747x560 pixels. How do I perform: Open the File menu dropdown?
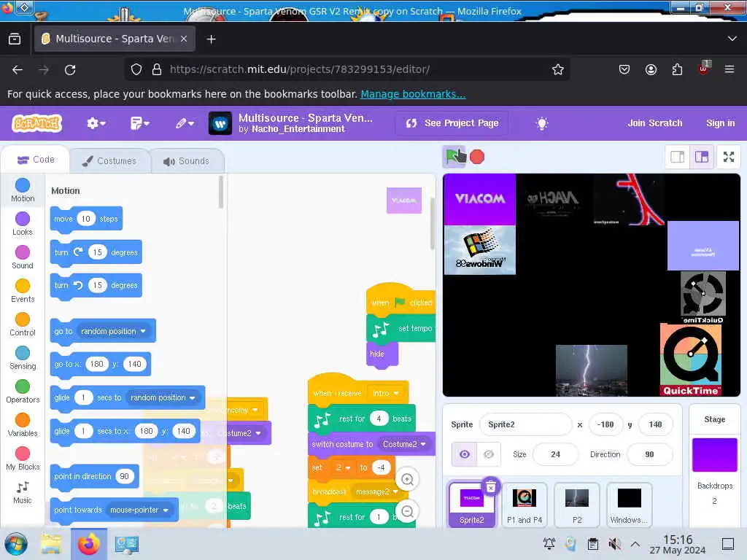(140, 123)
